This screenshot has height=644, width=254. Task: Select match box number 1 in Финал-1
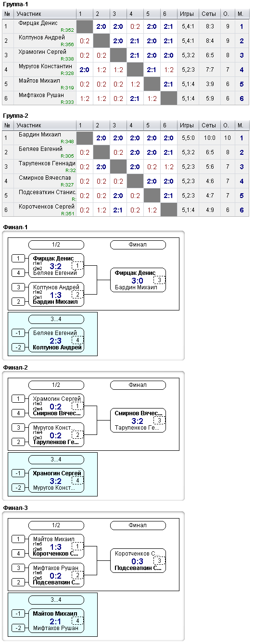point(77,266)
